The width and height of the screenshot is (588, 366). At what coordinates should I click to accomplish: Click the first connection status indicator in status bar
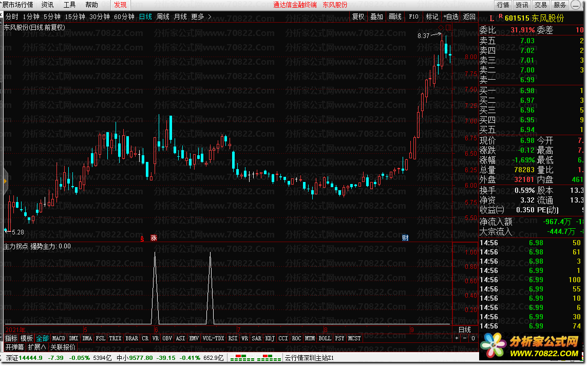coord(242,358)
